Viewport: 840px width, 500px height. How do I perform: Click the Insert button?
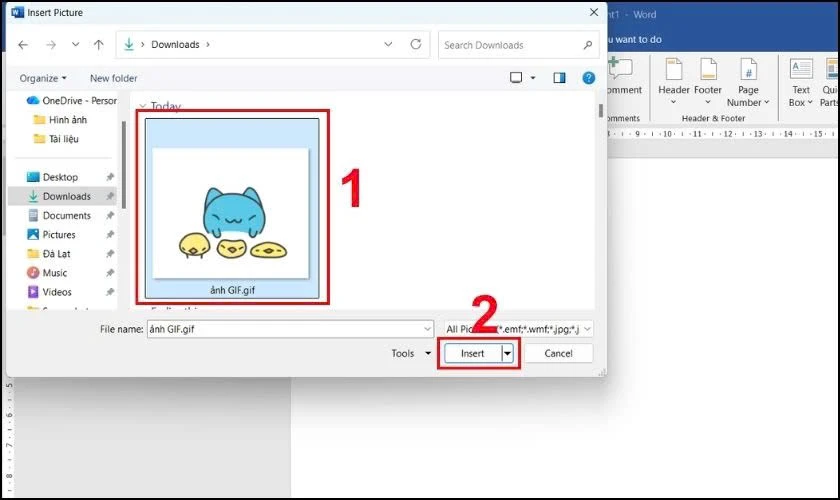472,353
